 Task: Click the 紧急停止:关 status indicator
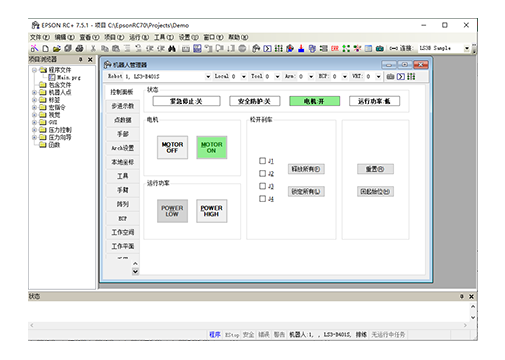[x=186, y=101]
